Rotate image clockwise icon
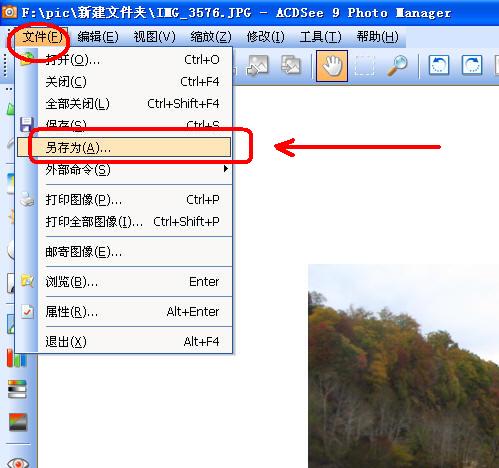The height and width of the screenshot is (468, 499). coord(472,65)
